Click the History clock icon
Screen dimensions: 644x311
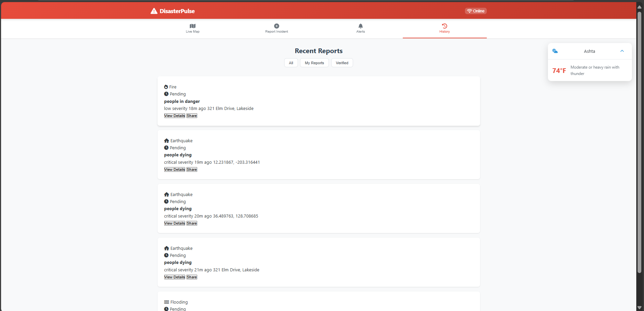pos(444,26)
